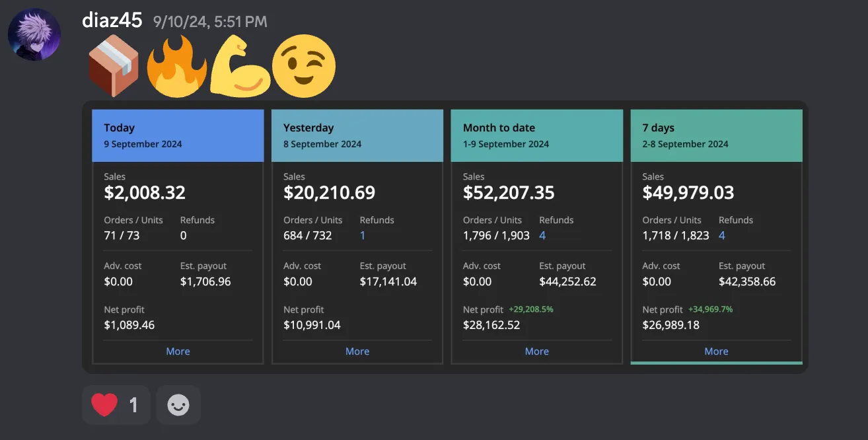Click More under the Yesterday card
Viewport: 868px width, 440px height.
pyautogui.click(x=357, y=351)
